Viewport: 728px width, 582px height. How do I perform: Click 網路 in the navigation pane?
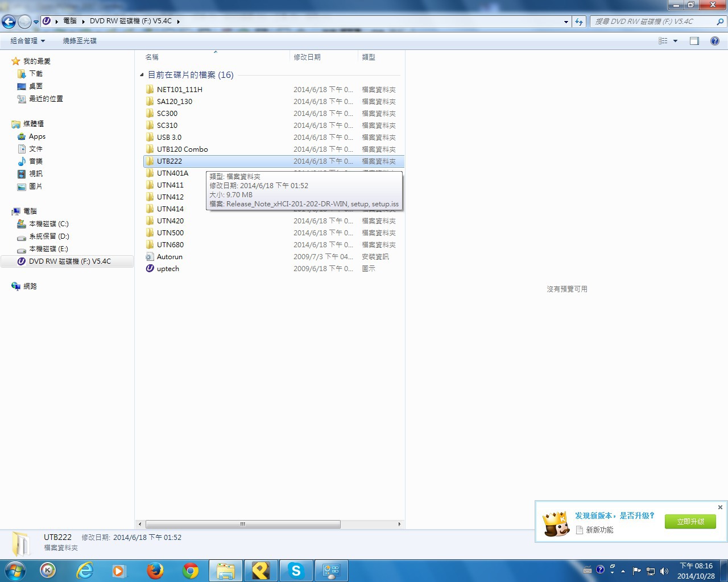click(x=30, y=286)
